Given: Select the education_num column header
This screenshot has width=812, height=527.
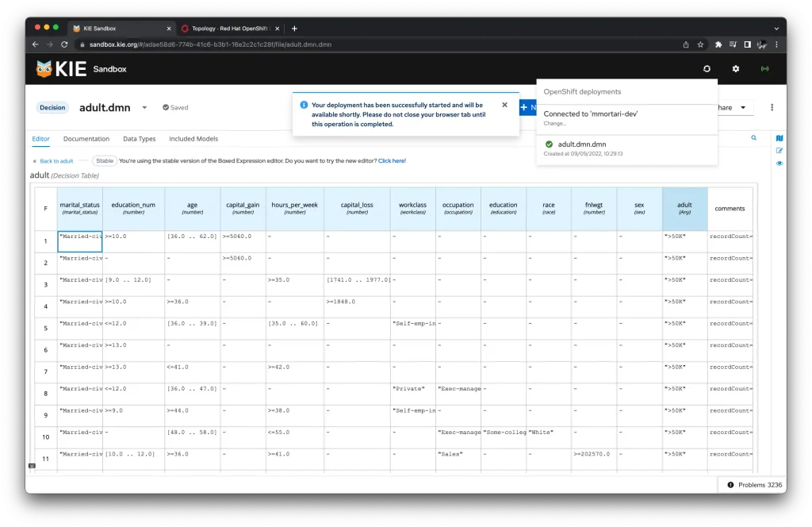Looking at the screenshot, I should click(133, 208).
